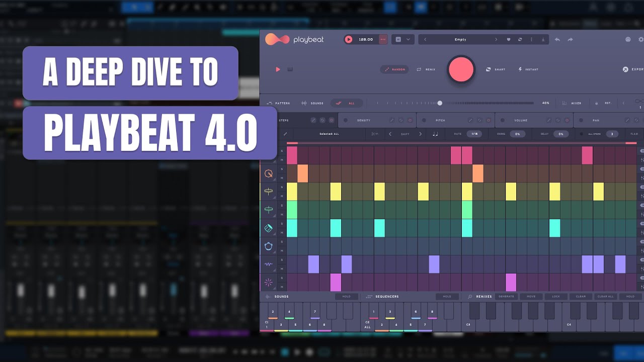Toggle the All Steps switch
Screen dimensions: 644x362
point(582,134)
